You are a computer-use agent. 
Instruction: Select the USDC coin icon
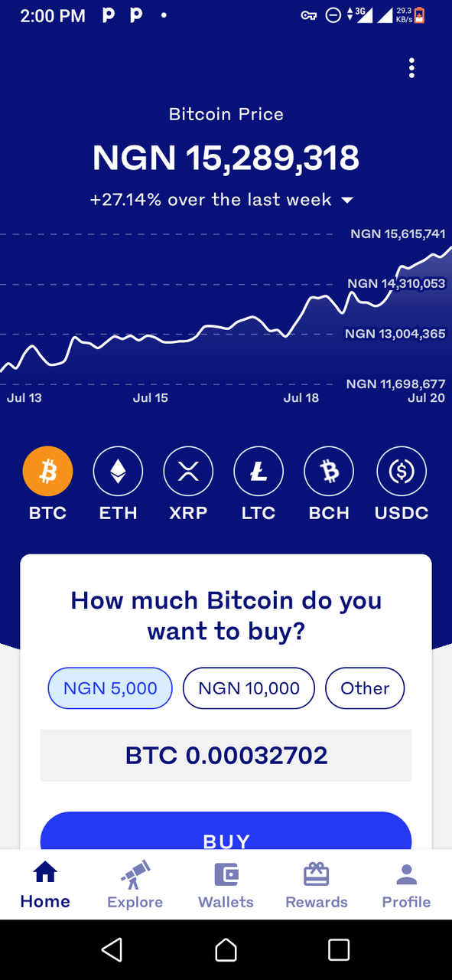[402, 472]
